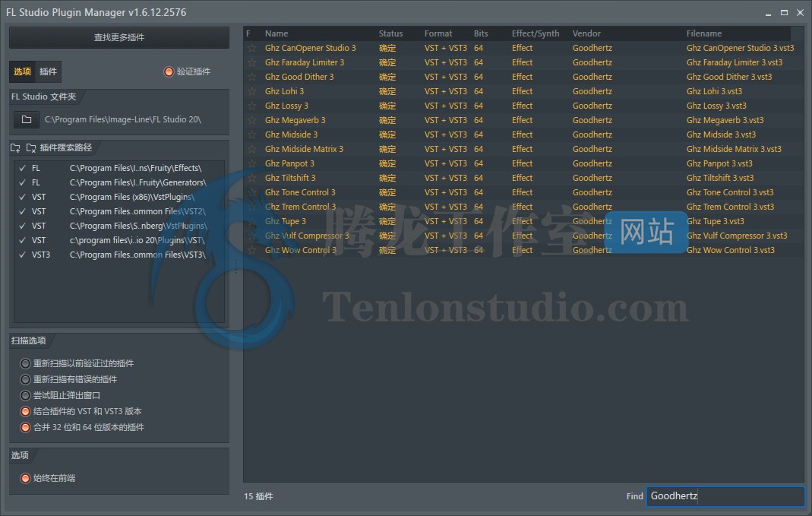Close the Plugin Manager window
The width and height of the screenshot is (812, 516).
[800, 13]
